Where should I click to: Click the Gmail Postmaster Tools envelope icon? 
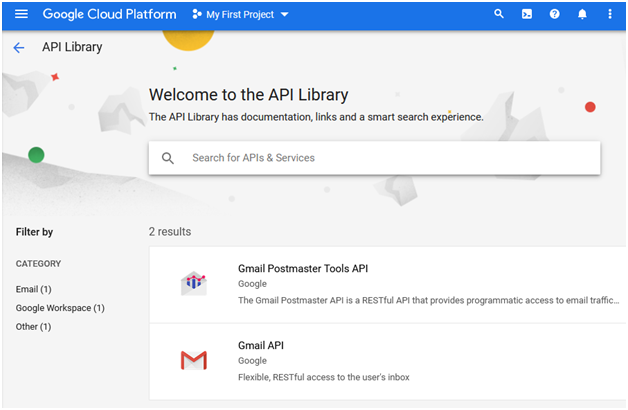[x=194, y=283]
